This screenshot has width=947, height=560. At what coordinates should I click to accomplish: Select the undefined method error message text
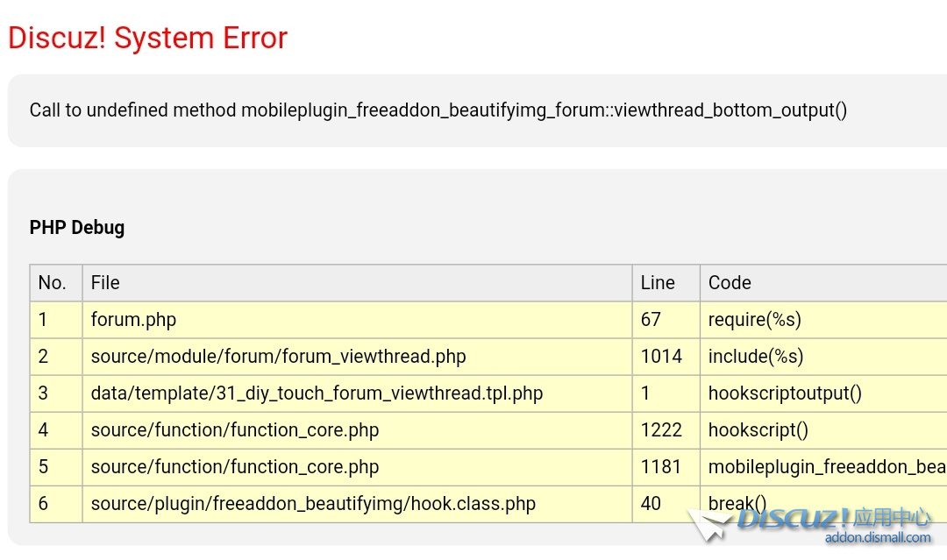(438, 110)
